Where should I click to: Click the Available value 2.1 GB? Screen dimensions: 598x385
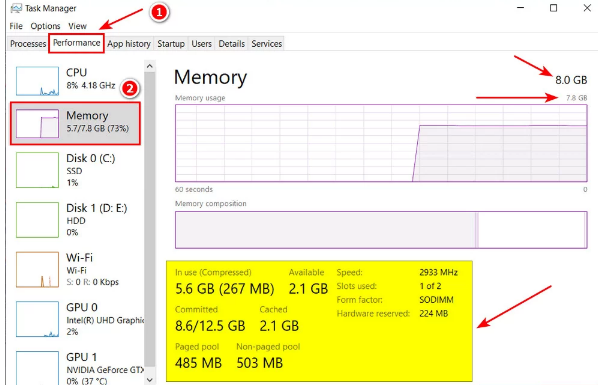coord(308,289)
